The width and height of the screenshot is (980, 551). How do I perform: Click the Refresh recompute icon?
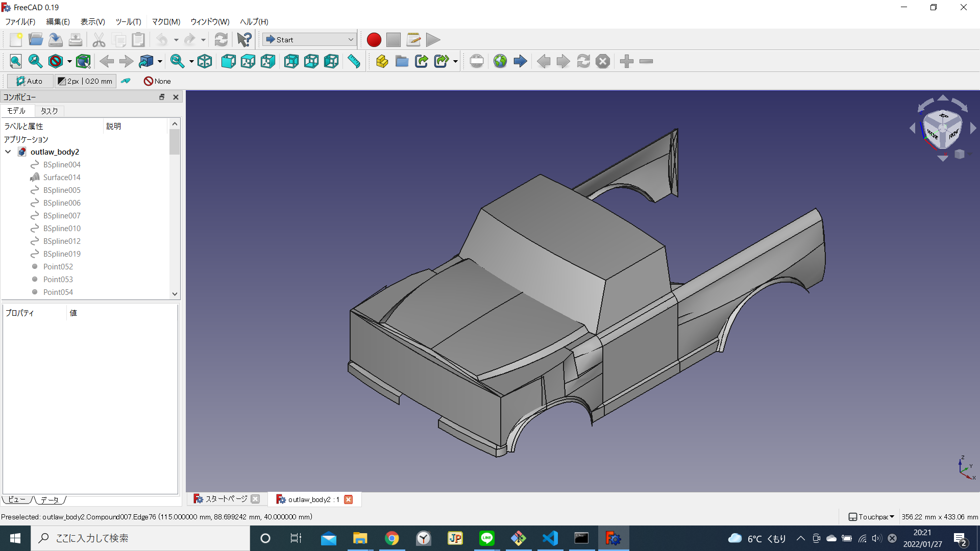[x=221, y=40]
